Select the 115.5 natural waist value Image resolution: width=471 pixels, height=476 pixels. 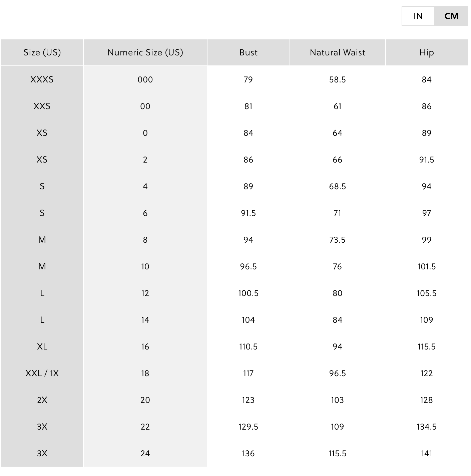(x=337, y=453)
